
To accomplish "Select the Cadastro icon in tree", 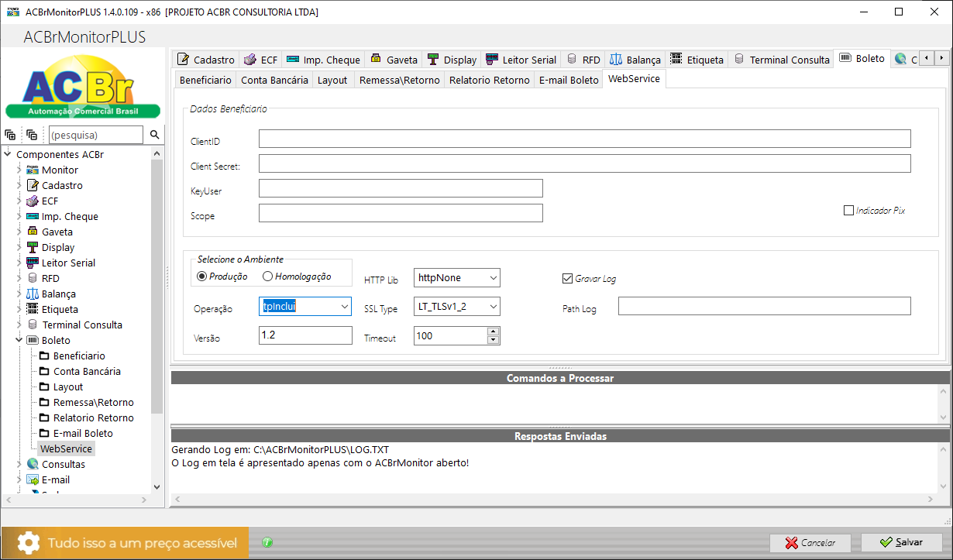I will [x=33, y=185].
